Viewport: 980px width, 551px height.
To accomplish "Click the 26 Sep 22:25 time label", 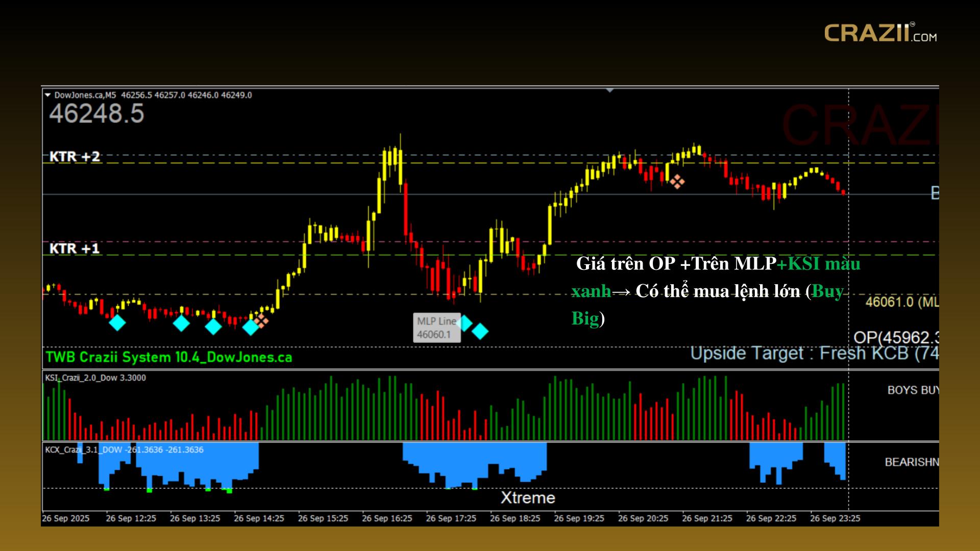I will (772, 518).
